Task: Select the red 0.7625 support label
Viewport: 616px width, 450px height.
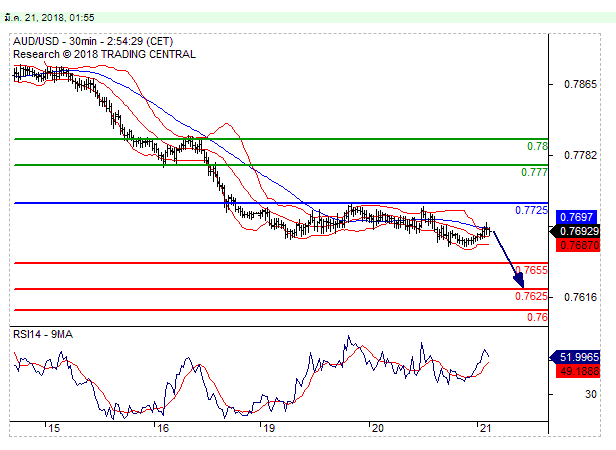Action: pyautogui.click(x=531, y=296)
